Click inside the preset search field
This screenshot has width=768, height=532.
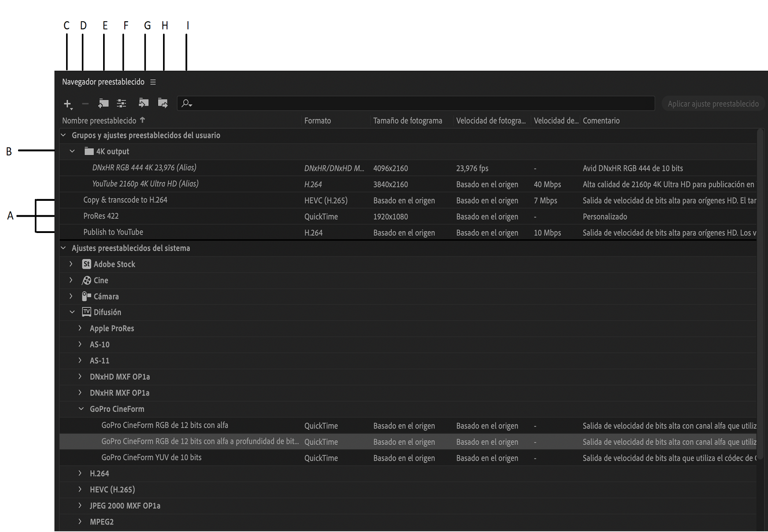419,103
